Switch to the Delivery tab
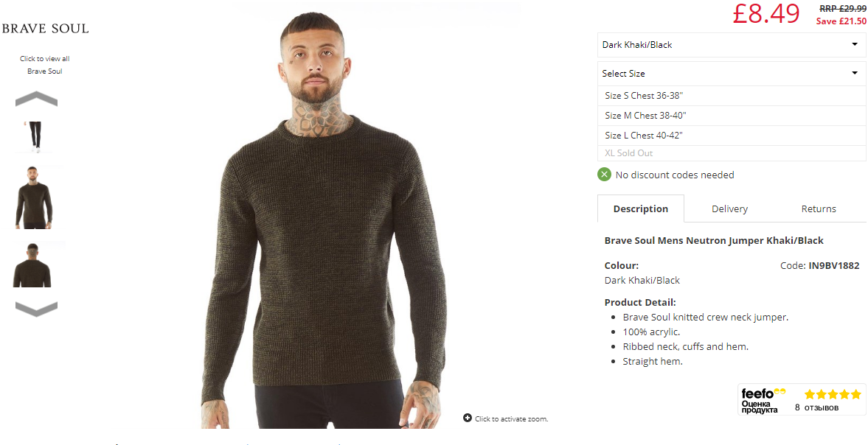 pyautogui.click(x=729, y=209)
